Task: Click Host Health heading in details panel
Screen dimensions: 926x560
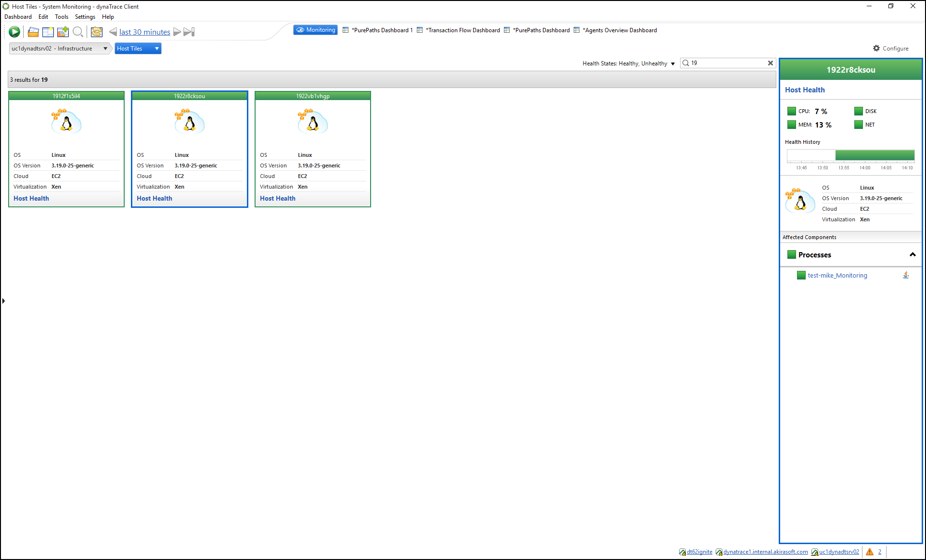Action: click(x=805, y=90)
